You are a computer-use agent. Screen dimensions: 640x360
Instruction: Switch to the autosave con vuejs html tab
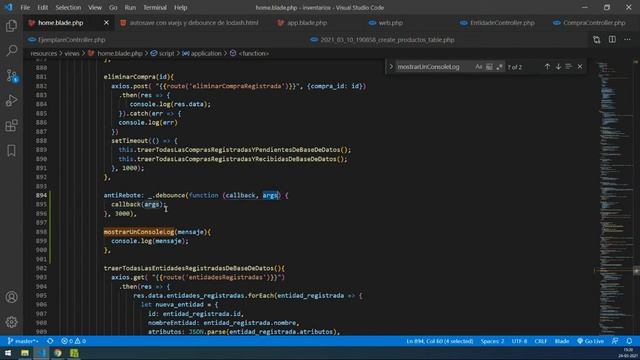pyautogui.click(x=189, y=23)
